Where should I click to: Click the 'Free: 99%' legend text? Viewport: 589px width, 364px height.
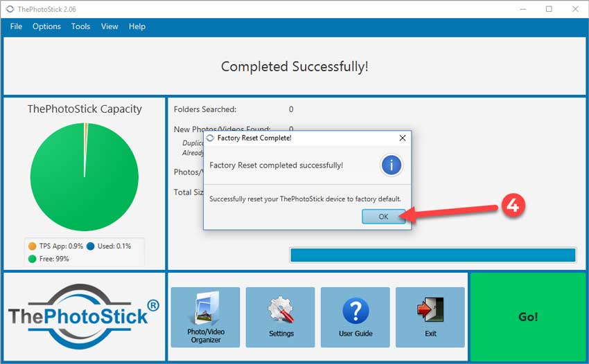click(54, 259)
